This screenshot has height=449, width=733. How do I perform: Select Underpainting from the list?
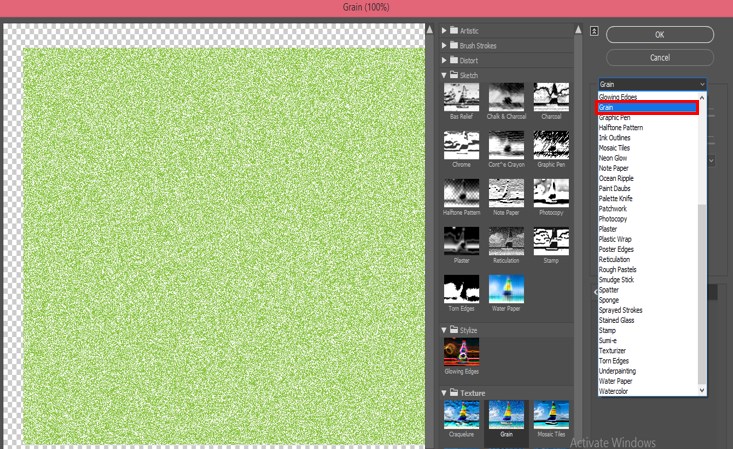[617, 371]
